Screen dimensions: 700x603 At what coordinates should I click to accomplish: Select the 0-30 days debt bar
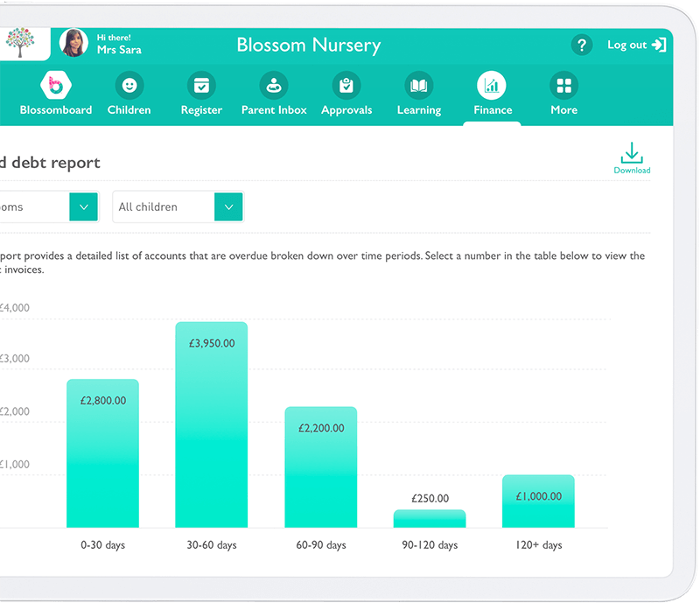[102, 451]
